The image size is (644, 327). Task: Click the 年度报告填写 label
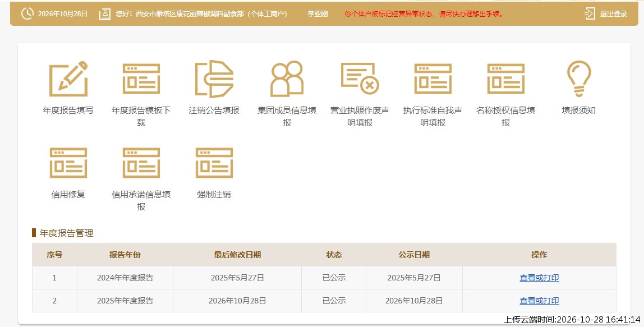68,110
